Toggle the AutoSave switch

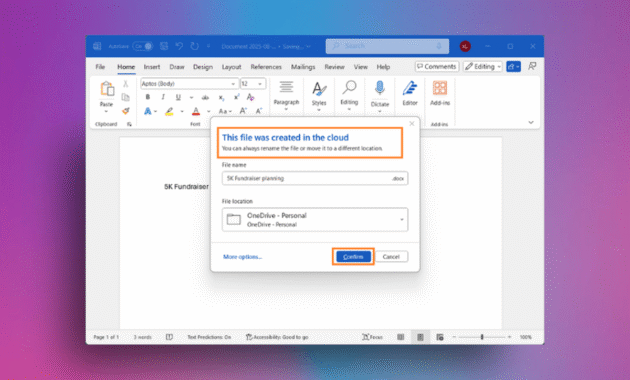pyautogui.click(x=143, y=46)
